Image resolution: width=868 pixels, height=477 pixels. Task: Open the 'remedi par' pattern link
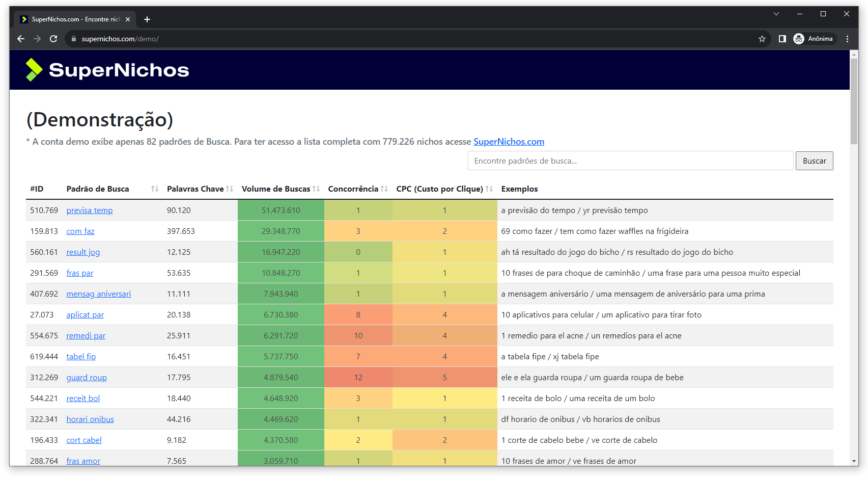(x=86, y=336)
